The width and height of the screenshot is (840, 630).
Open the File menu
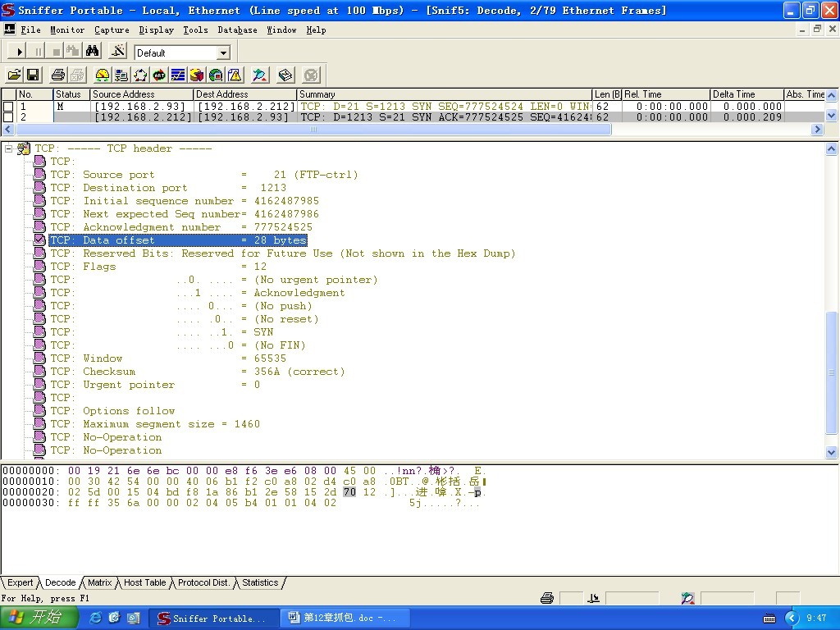(30, 30)
